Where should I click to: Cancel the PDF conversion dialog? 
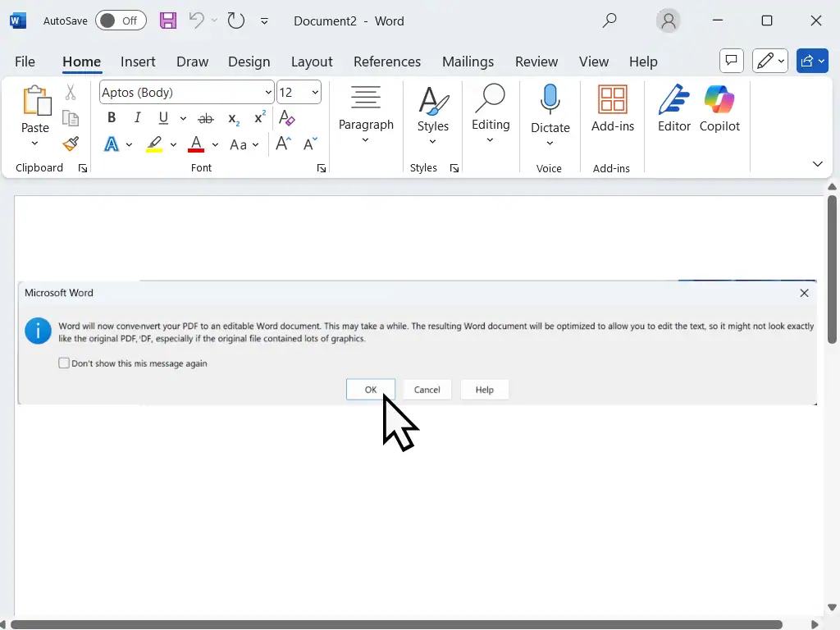pos(427,390)
